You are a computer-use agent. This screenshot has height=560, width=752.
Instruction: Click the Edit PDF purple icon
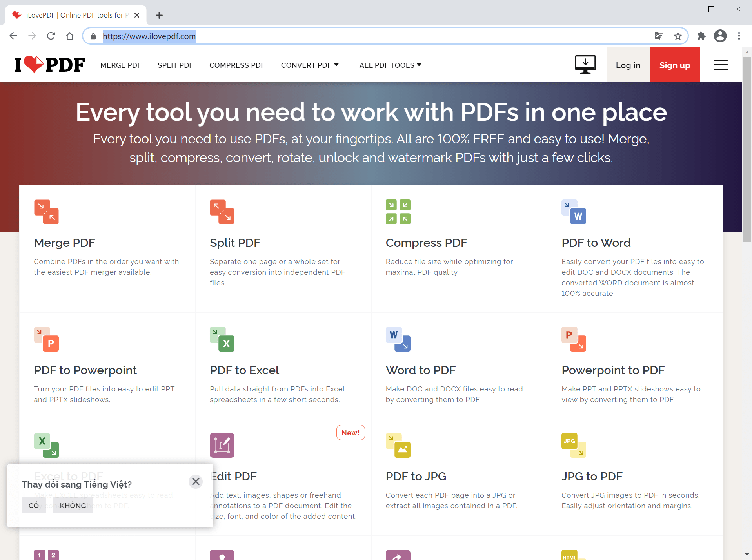point(222,445)
